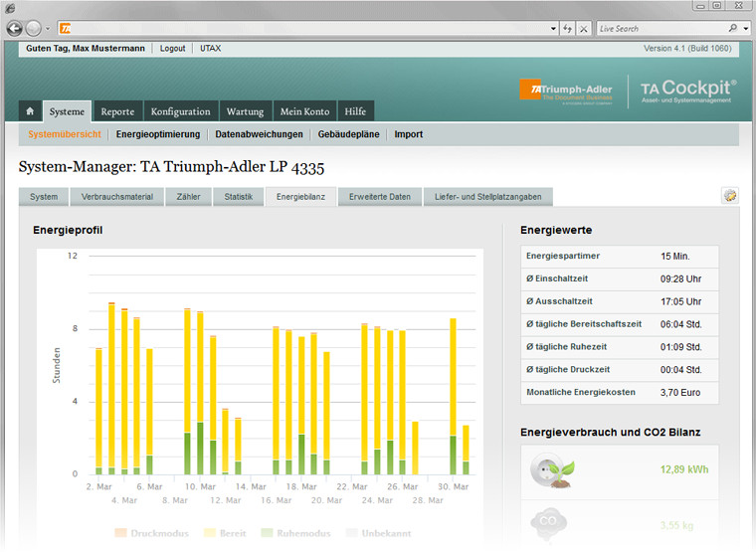Screen dimensions: 756x552
Task: Click the Energiewerte heading
Action: (556, 230)
